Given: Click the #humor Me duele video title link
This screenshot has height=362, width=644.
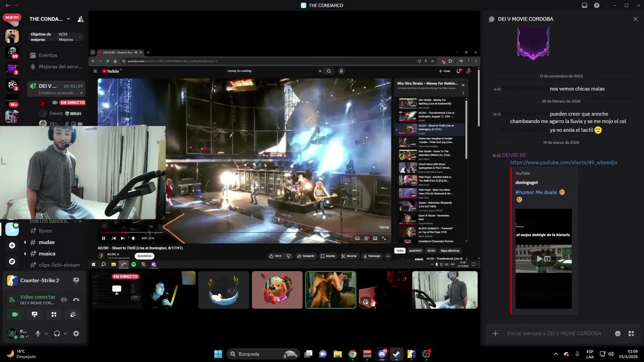Looking at the screenshot, I should (536, 193).
